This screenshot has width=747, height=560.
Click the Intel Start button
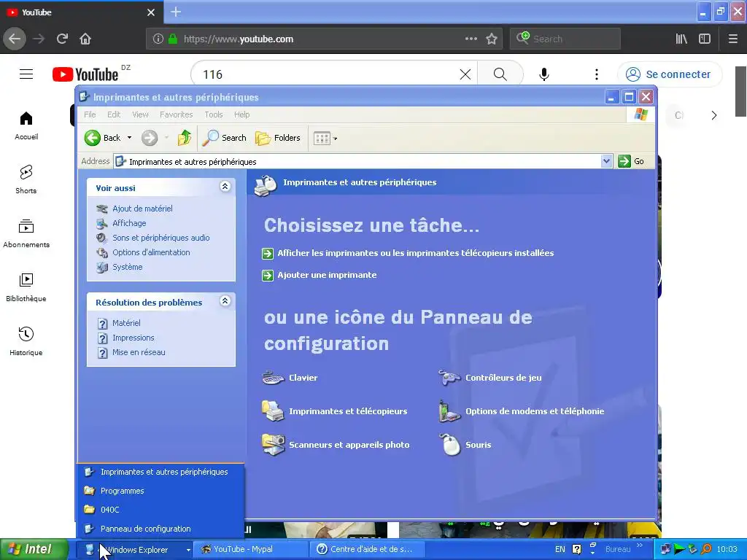[x=34, y=550]
